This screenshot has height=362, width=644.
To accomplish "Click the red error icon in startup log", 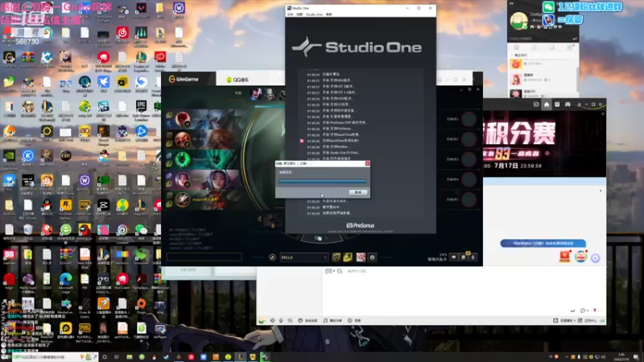I will click(302, 141).
